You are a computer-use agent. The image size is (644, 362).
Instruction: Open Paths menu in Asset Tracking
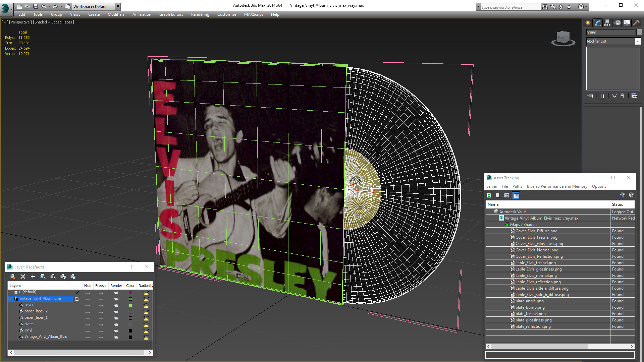517,186
